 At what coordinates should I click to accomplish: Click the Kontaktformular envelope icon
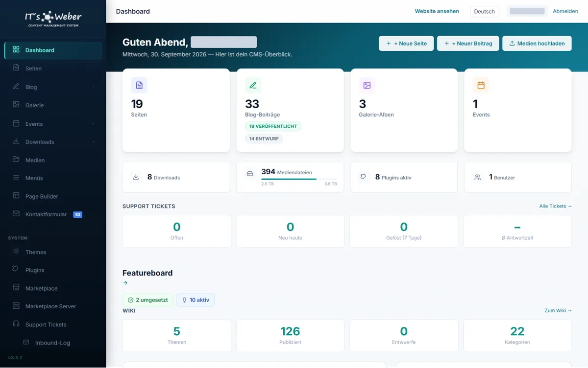(x=16, y=214)
